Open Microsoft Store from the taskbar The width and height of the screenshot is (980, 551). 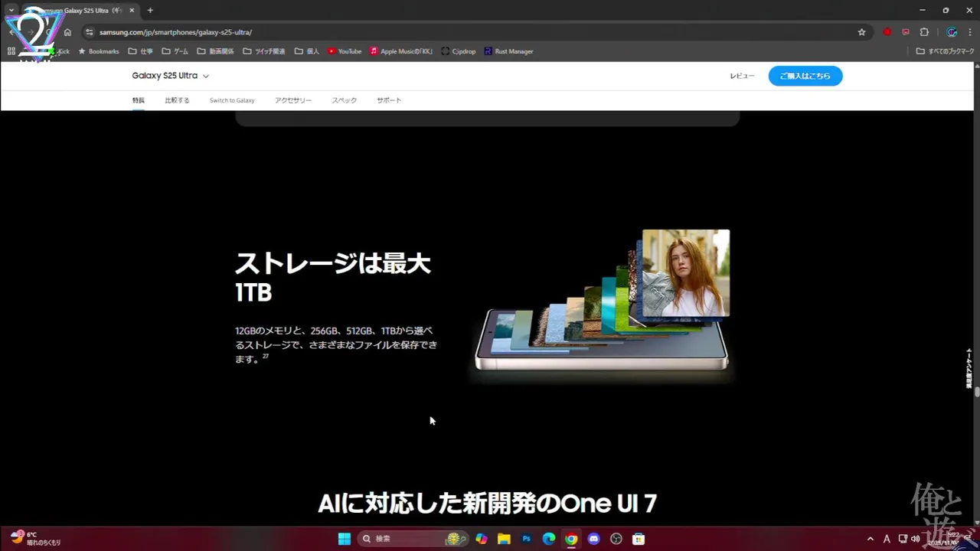639,539
